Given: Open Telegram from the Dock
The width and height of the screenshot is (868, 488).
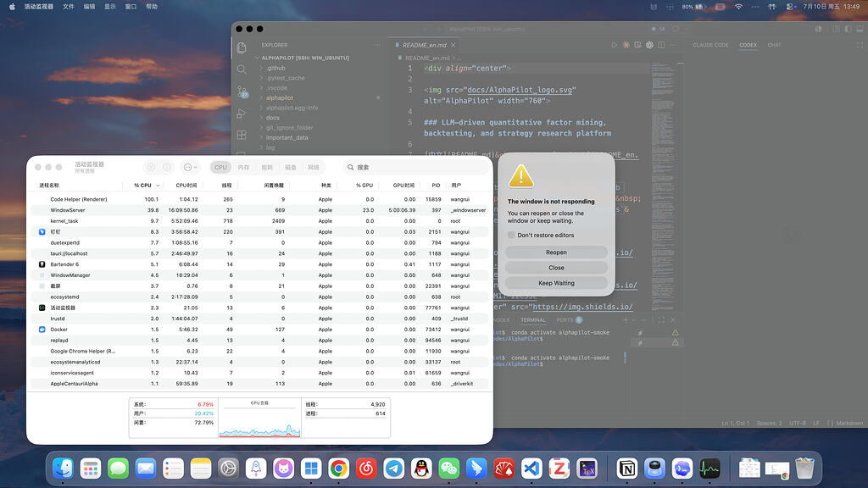Looking at the screenshot, I should pyautogui.click(x=394, y=469).
